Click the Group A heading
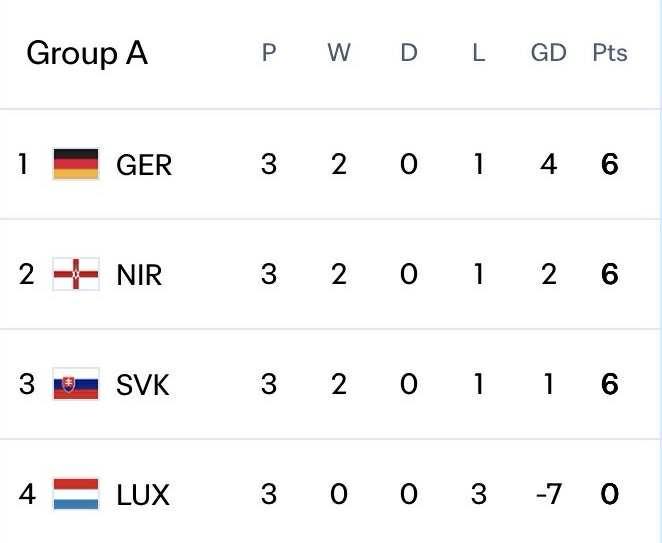The width and height of the screenshot is (662, 543). pyautogui.click(x=87, y=53)
